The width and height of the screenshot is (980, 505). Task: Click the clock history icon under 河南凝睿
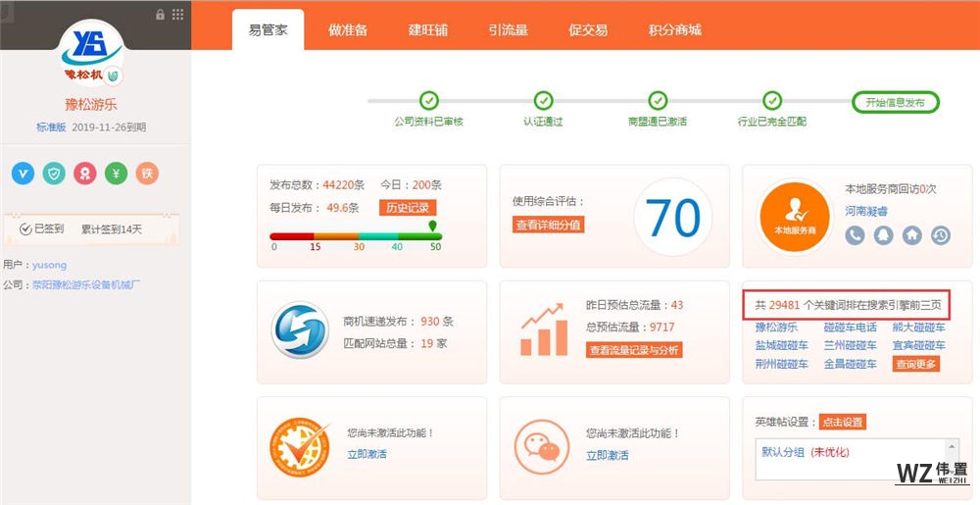[941, 235]
